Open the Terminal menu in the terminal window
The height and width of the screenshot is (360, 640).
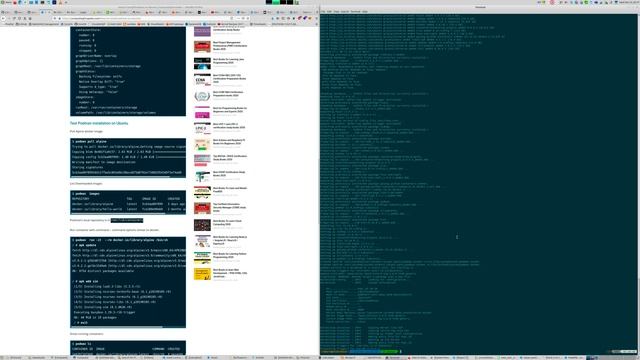click(x=356, y=11)
